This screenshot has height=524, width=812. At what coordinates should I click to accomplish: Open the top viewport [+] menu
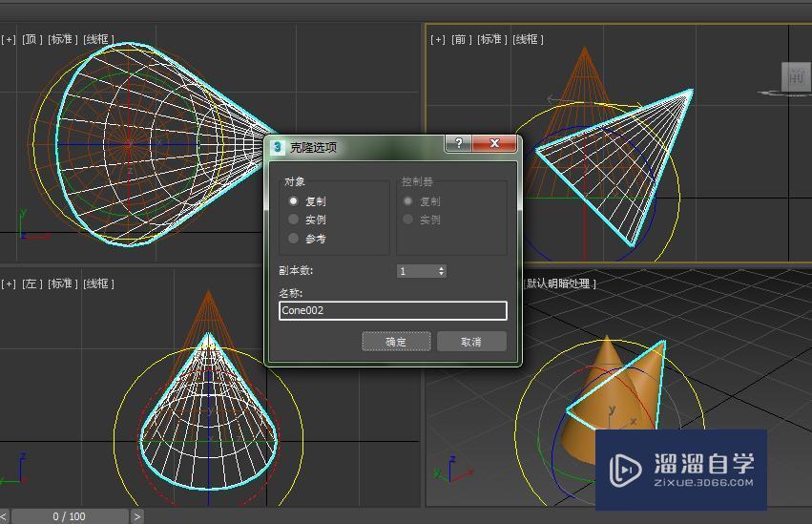point(9,39)
